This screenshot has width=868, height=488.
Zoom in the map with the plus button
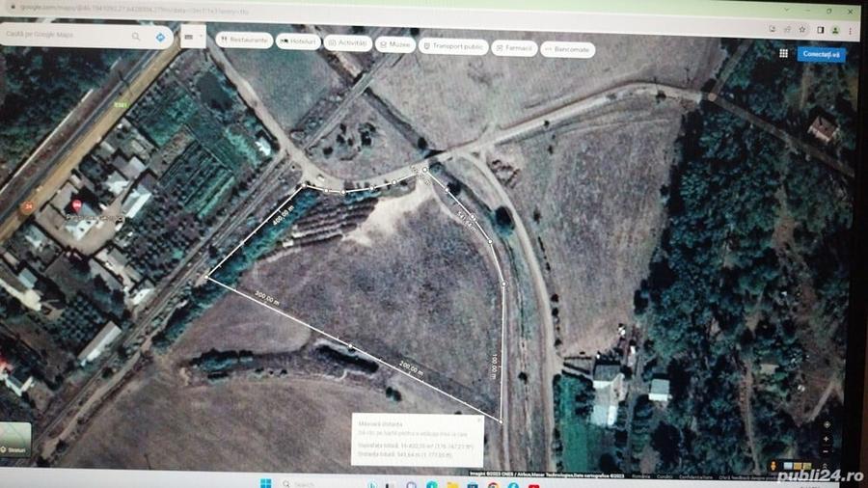click(826, 439)
